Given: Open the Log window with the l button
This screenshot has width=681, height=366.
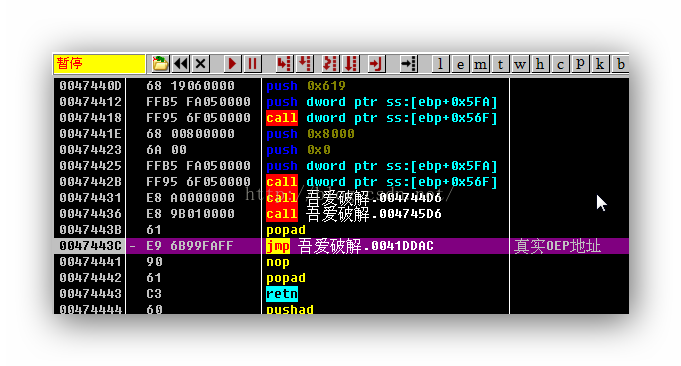Looking at the screenshot, I should (x=440, y=64).
